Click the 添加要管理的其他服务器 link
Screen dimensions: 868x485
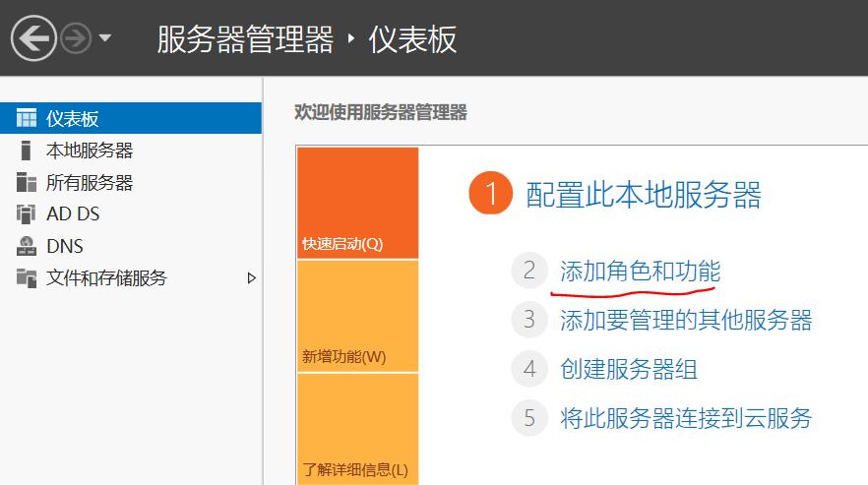tap(686, 320)
